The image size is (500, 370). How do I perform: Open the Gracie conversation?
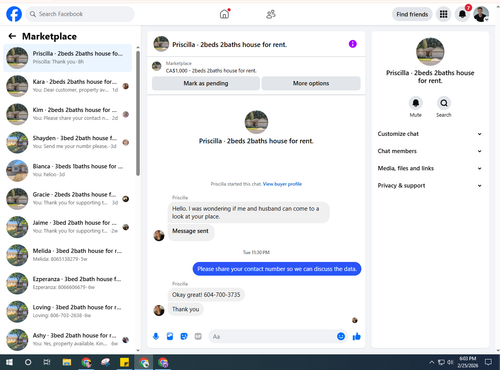click(x=68, y=199)
